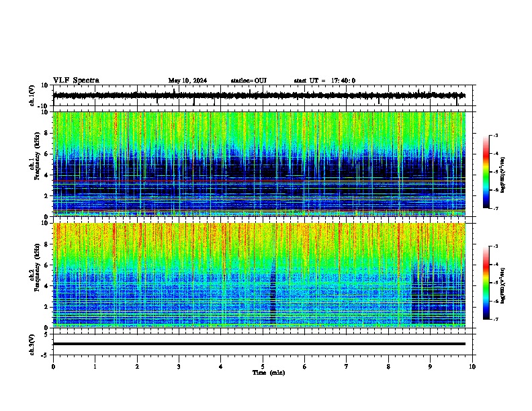Screen dimensions: 532x411
Task: Click the ch.2 spectrogram "6" kHz tick label
Action: 46,265
